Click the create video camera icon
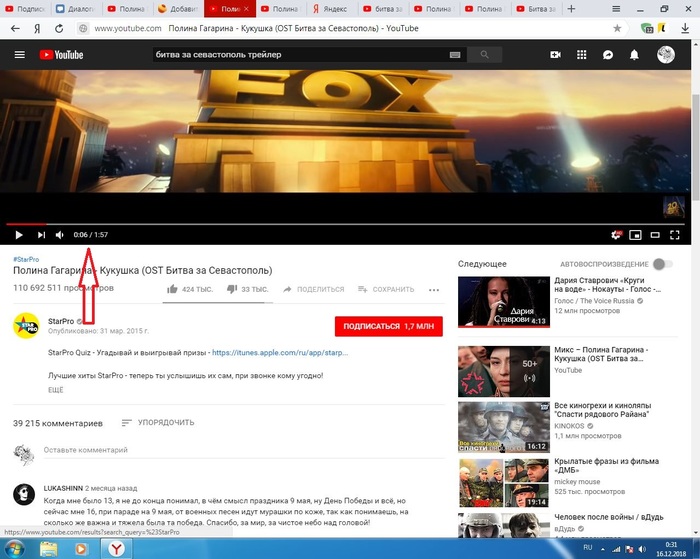This screenshot has width=700, height=559. (x=556, y=55)
